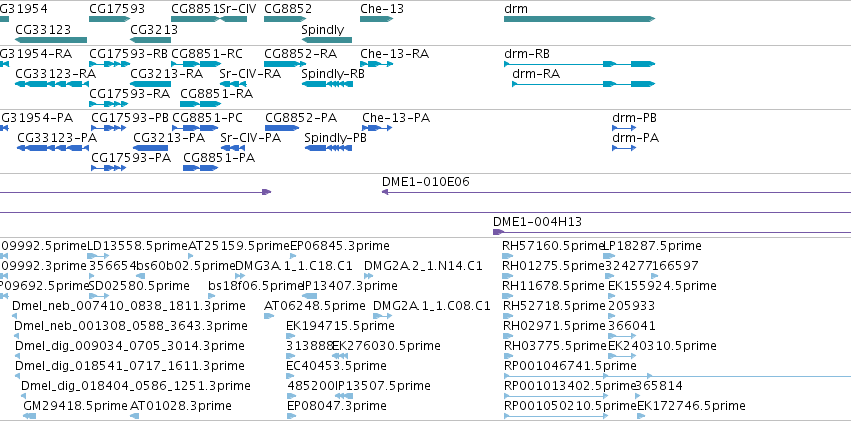Click the Che-13-PA CDS glyph
The image size is (851, 421).
click(377, 128)
